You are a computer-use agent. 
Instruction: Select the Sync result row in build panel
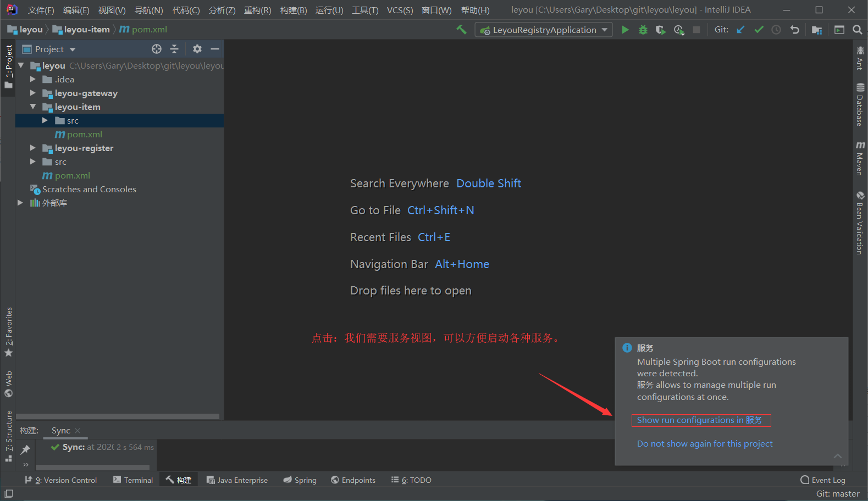pyautogui.click(x=102, y=447)
